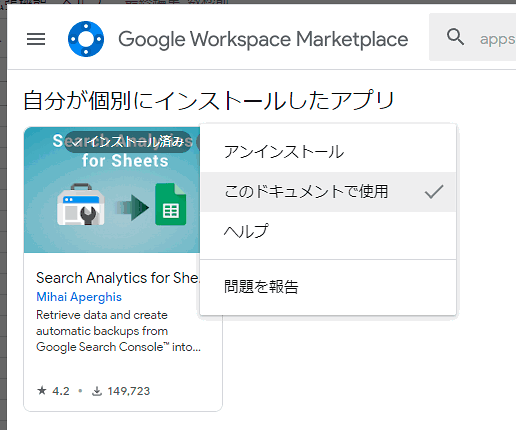This screenshot has height=430, width=516.
Task: Choose このドキュメントで使用 menu entry
Action: (328, 192)
